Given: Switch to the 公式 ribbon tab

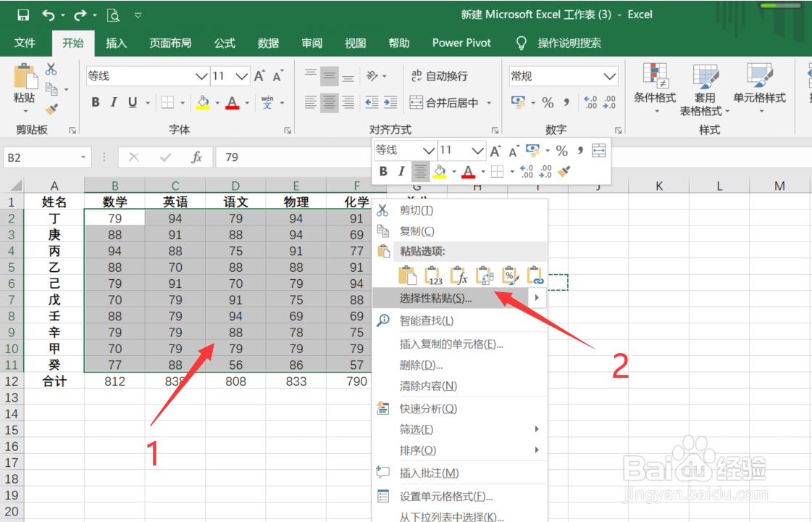Looking at the screenshot, I should 225,43.
